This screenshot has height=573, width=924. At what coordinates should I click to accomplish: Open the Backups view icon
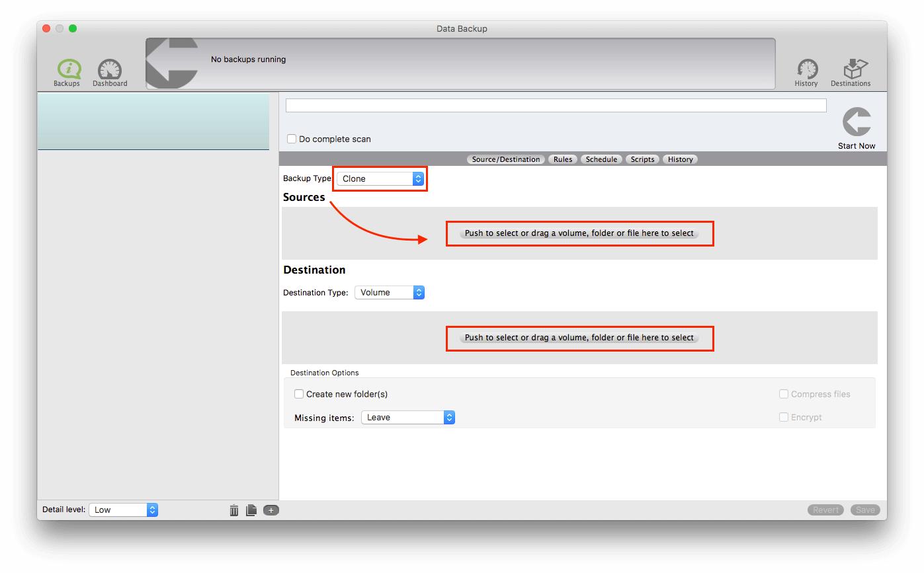(x=67, y=70)
